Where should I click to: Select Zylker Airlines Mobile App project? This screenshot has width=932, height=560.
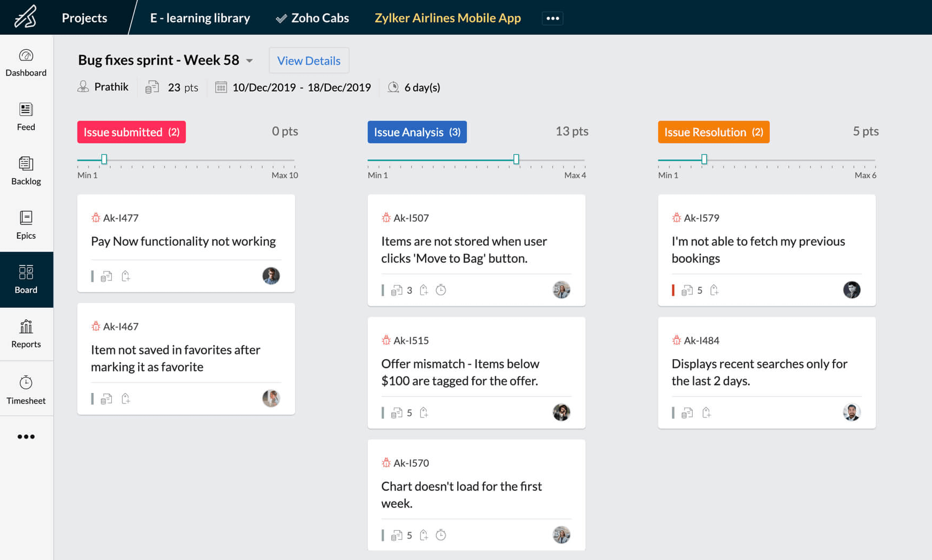(448, 18)
